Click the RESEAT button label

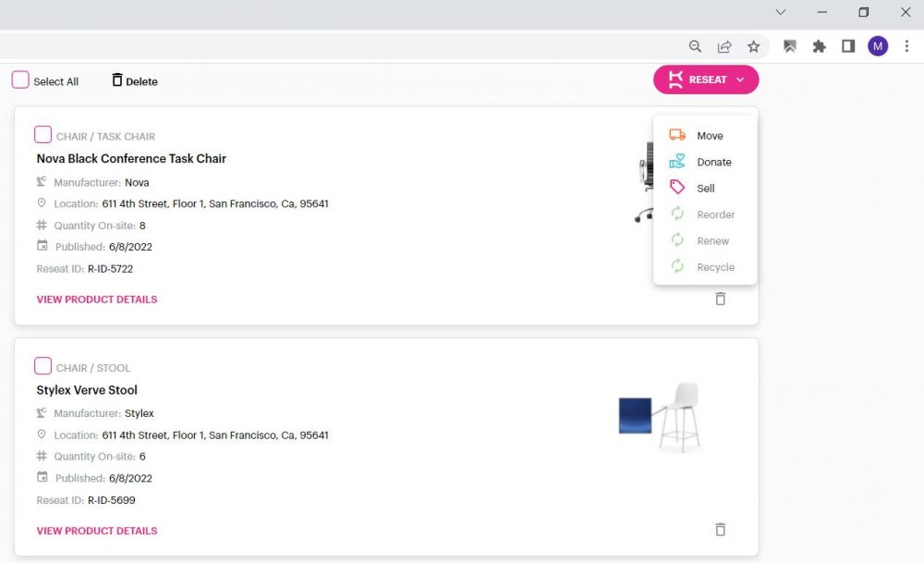pos(708,80)
